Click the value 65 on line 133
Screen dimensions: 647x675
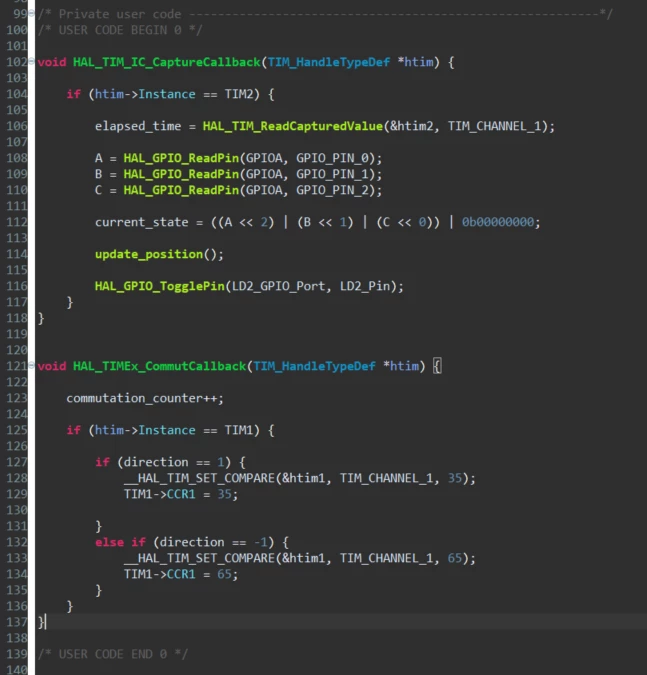click(455, 558)
